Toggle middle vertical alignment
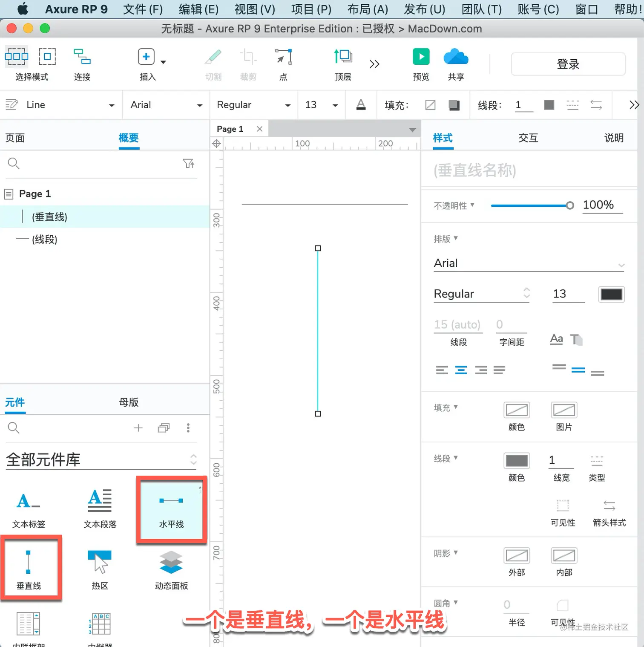Viewport: 644px width, 647px height. coord(578,370)
